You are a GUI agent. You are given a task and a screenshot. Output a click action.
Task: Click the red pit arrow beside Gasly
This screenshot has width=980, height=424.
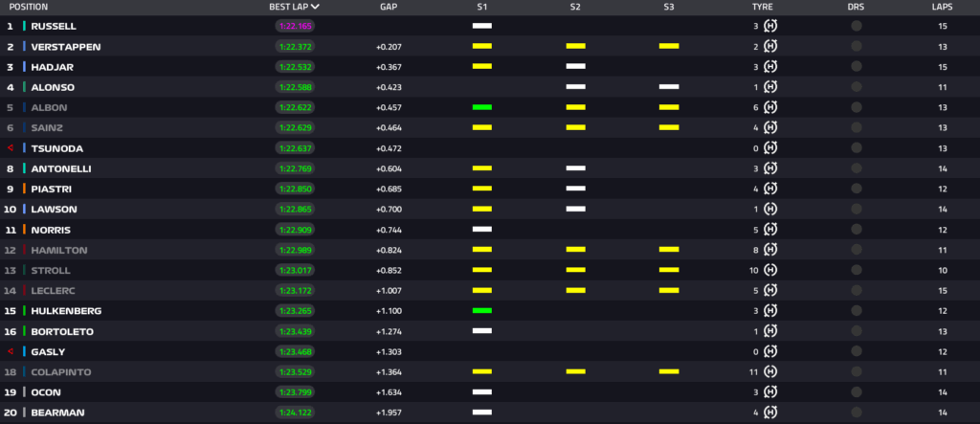11,351
